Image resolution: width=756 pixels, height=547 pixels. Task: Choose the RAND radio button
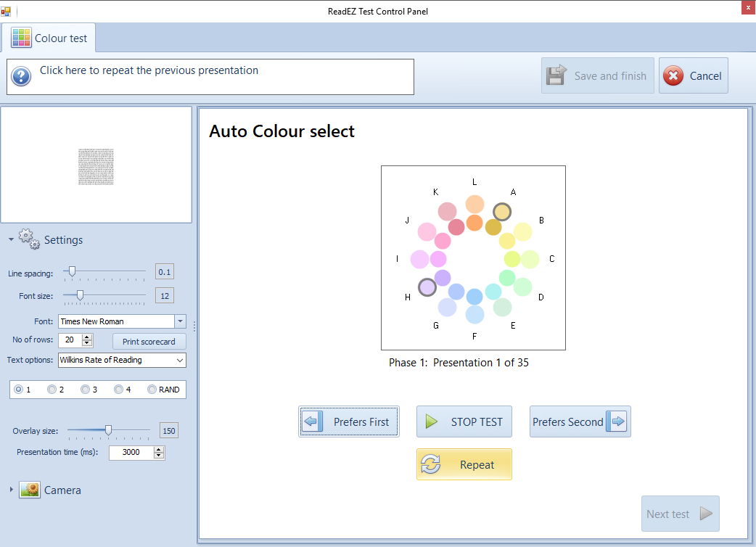152,390
